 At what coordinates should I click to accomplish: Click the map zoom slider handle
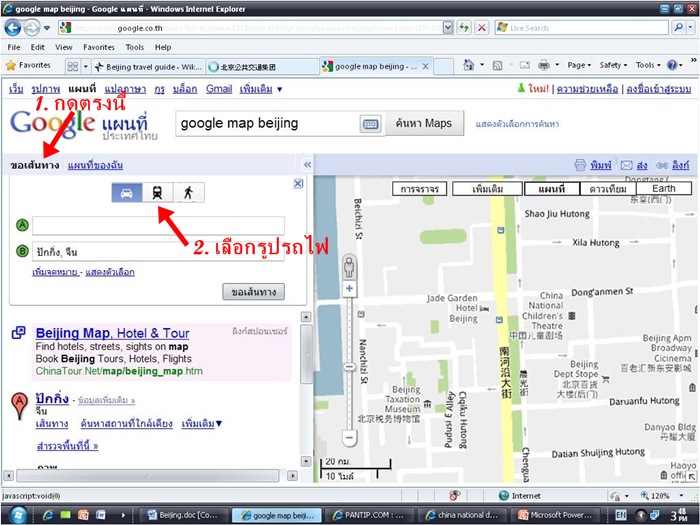pos(350,367)
